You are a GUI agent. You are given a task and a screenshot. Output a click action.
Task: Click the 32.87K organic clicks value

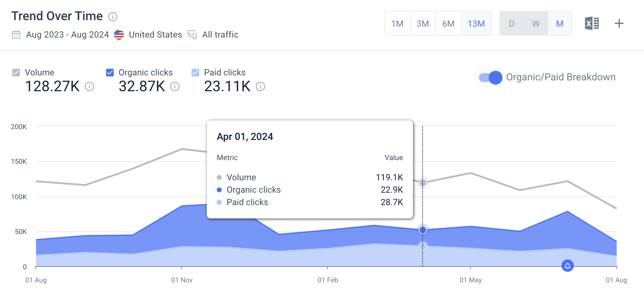click(x=142, y=86)
